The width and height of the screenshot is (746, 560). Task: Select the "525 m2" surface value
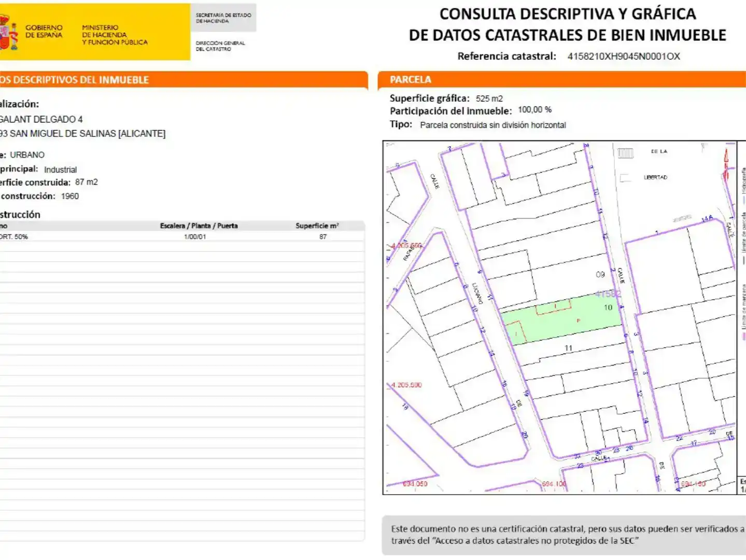489,99
